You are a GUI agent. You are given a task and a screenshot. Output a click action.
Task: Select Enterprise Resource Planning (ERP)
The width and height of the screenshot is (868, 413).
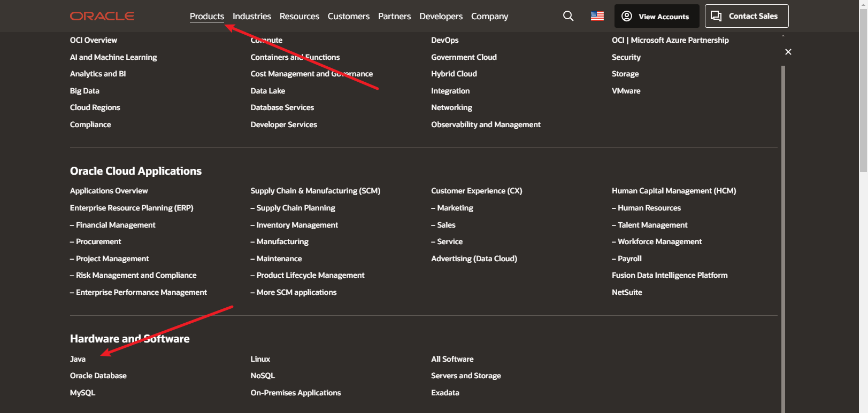132,208
